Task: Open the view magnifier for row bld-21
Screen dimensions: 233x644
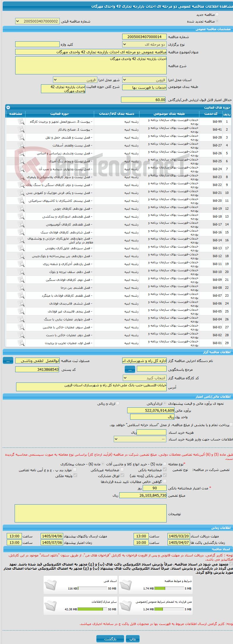Action: (x=21, y=192)
